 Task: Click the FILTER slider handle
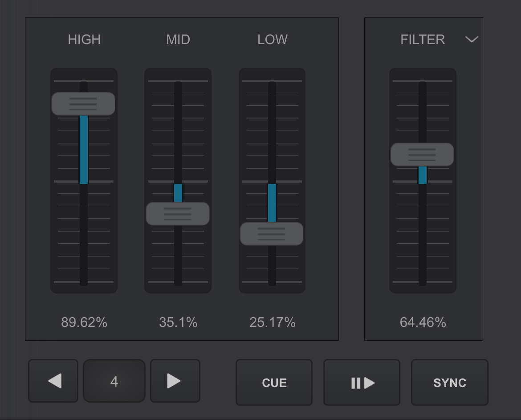[x=422, y=155]
